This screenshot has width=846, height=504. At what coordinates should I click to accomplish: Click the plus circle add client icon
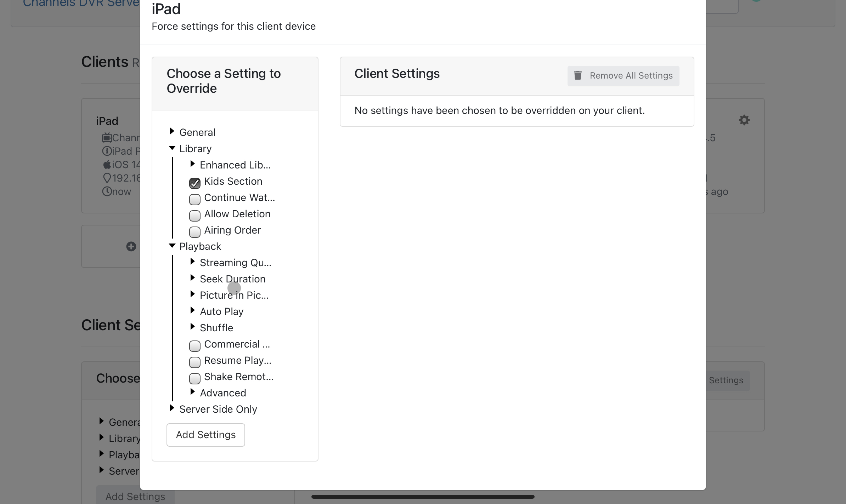point(131,247)
